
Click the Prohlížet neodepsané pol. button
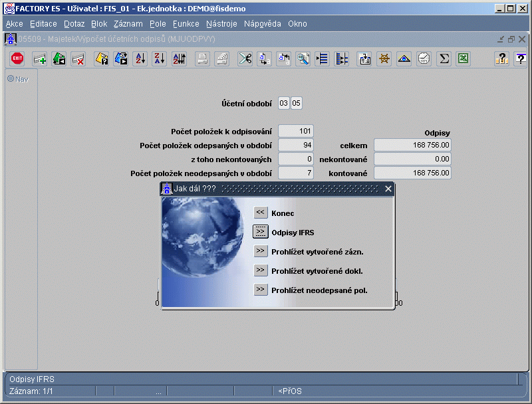261,290
